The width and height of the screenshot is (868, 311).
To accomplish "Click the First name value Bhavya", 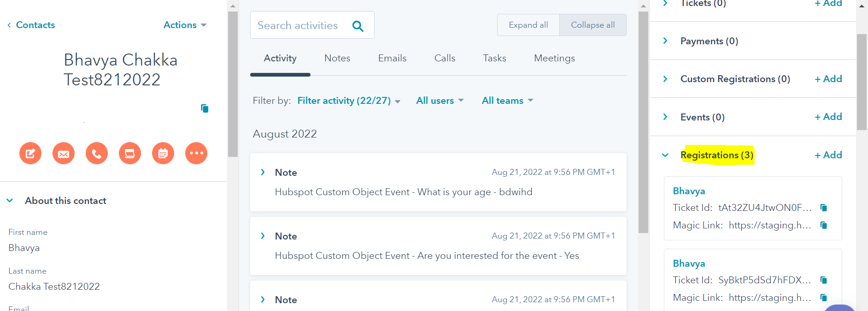I will tap(24, 248).
